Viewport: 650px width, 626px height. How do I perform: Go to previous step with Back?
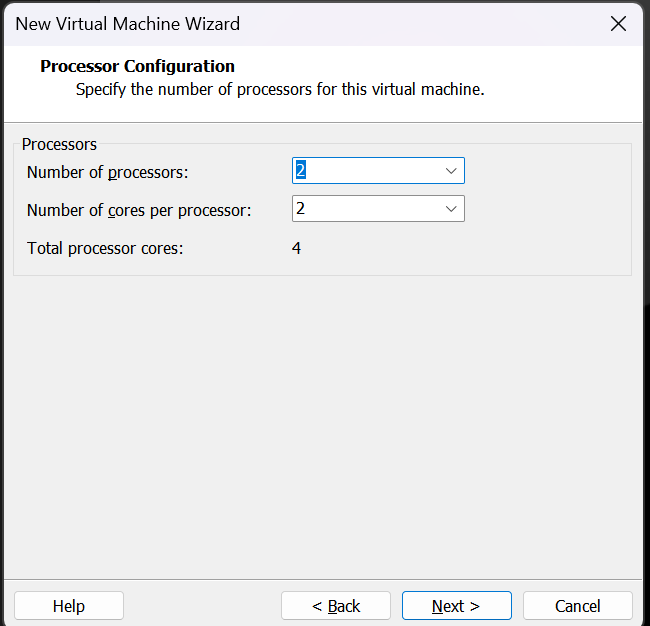point(336,606)
